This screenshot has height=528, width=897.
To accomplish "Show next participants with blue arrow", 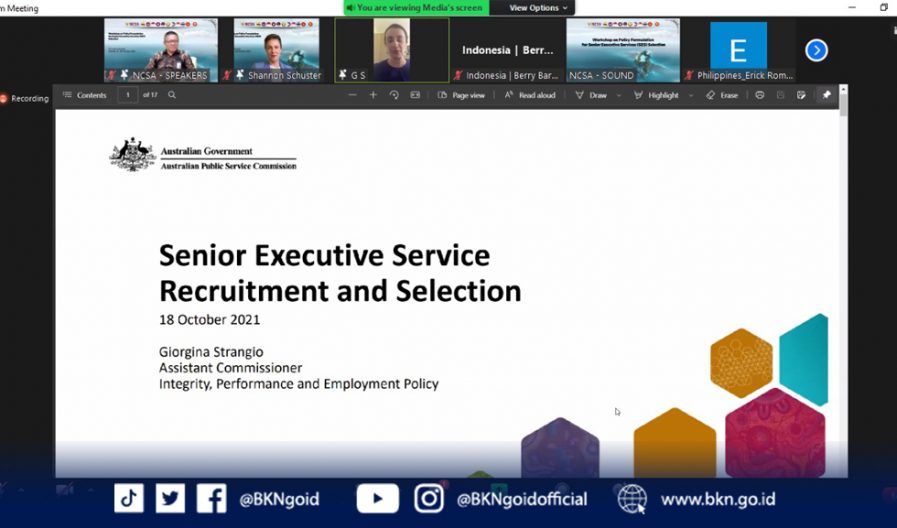I will coord(816,50).
